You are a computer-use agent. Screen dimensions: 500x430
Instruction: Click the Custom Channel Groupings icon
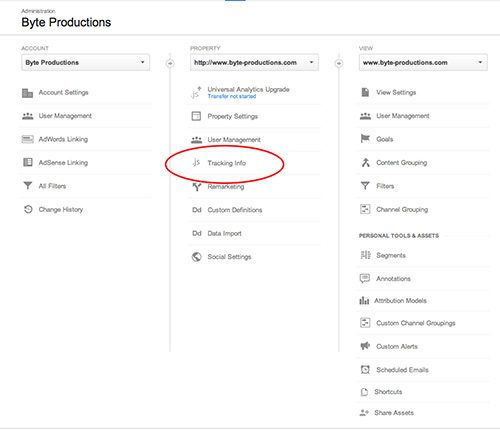click(x=365, y=323)
